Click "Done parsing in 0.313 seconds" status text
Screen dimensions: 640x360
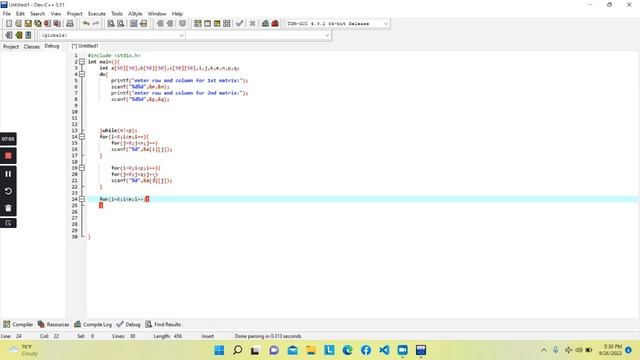coord(268,336)
